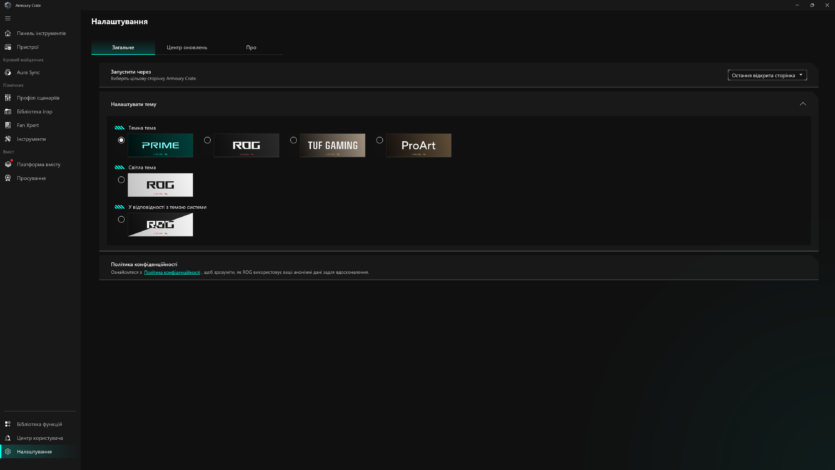Open Налаштування menu item
The height and width of the screenshot is (470, 835).
34,452
